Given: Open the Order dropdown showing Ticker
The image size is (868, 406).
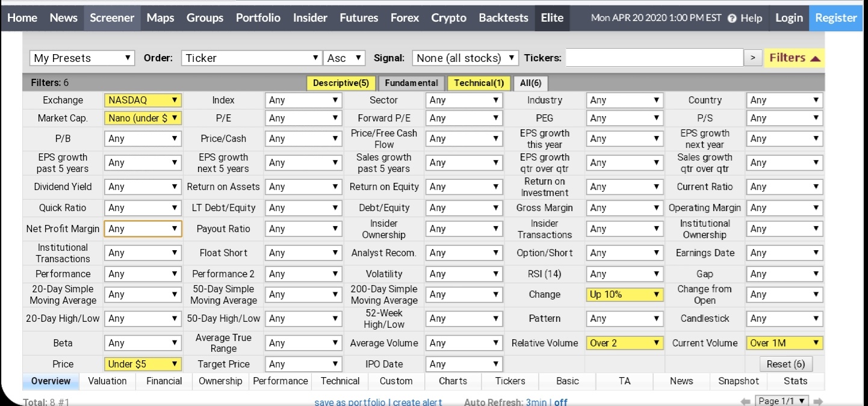Looking at the screenshot, I should click(252, 58).
